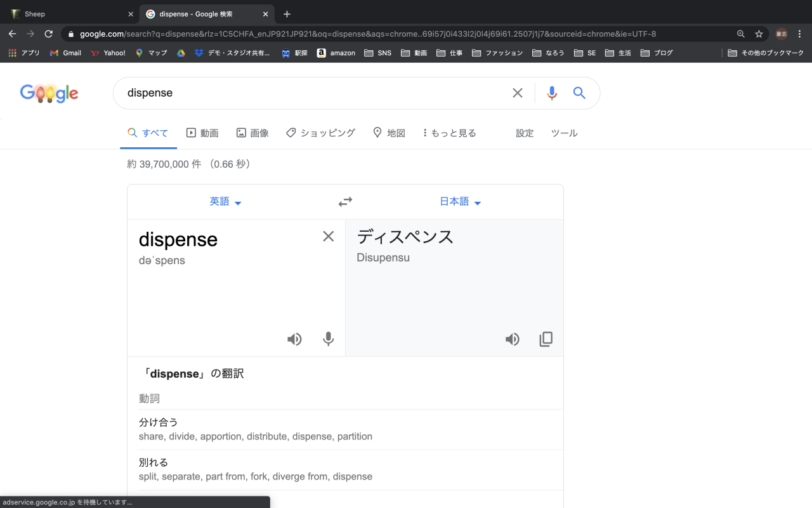
Task: Expand the 動画 bookmark folder
Action: [x=414, y=53]
